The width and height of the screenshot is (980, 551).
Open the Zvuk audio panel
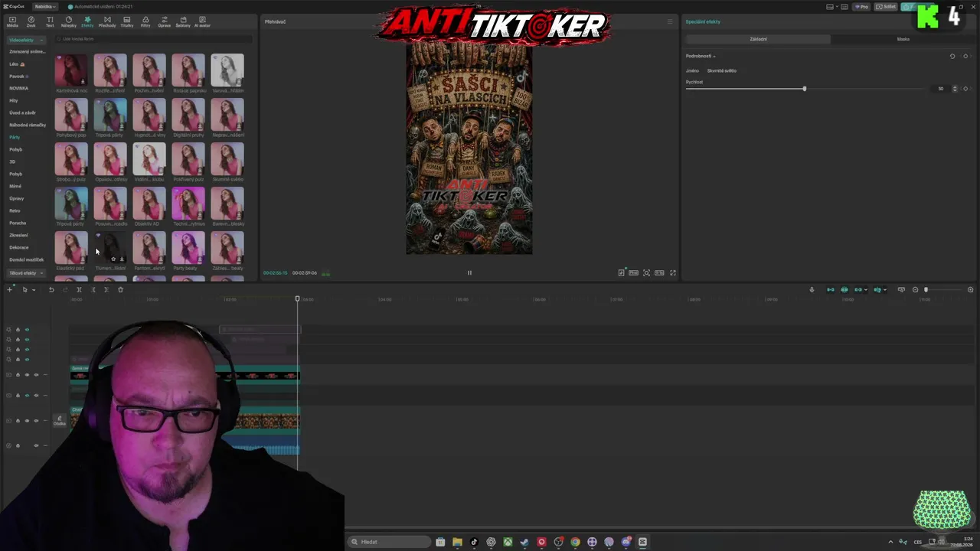coord(31,21)
